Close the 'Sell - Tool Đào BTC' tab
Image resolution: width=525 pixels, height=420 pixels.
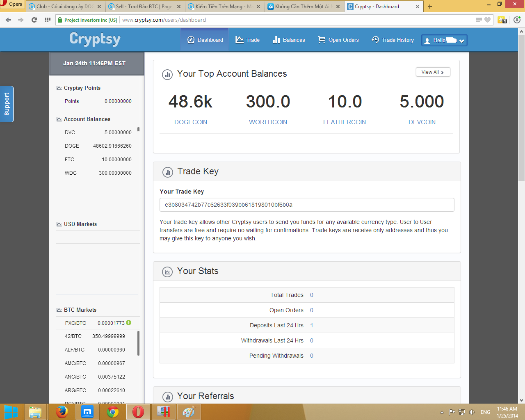tap(179, 7)
